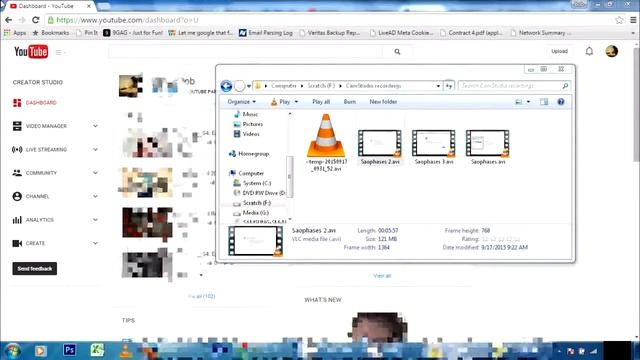Screen dimensions: 640x360
Task: Open the Apps bookmarks shortcut
Action: [x=15, y=33]
